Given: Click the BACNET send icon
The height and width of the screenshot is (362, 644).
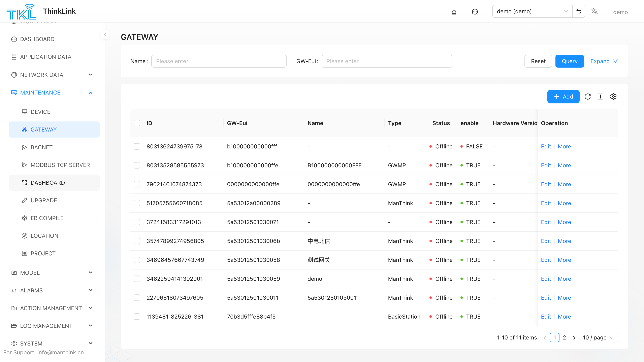Looking at the screenshot, I should (x=24, y=147).
